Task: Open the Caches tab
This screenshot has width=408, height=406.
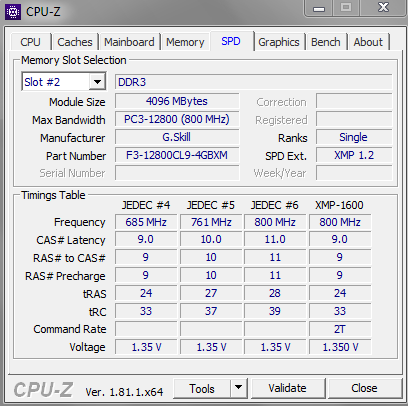Action: pyautogui.click(x=75, y=42)
